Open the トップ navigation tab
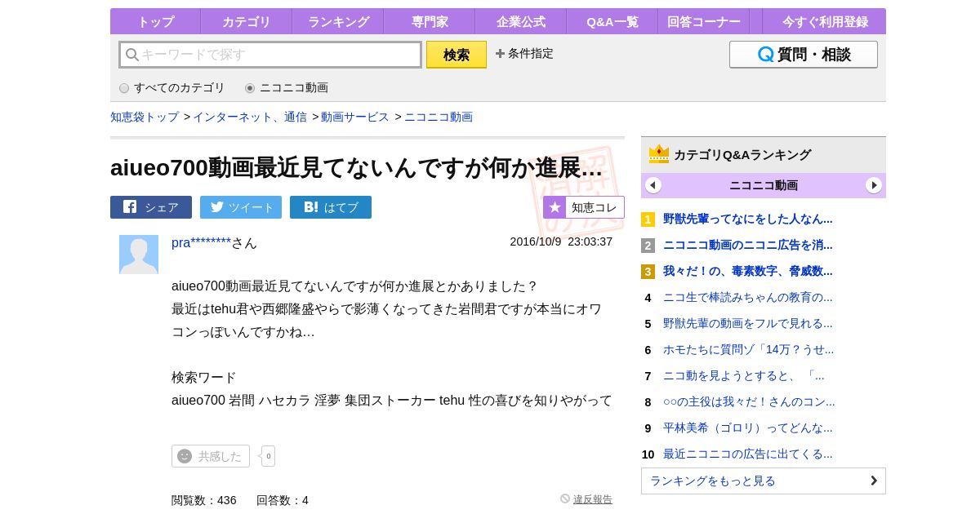The image size is (980, 514). coord(155,22)
